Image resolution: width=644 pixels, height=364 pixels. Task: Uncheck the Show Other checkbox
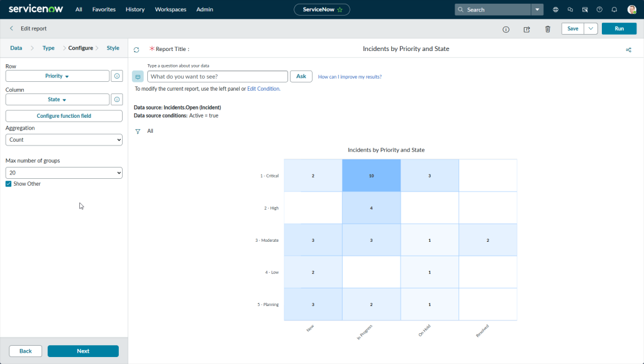tap(9, 184)
